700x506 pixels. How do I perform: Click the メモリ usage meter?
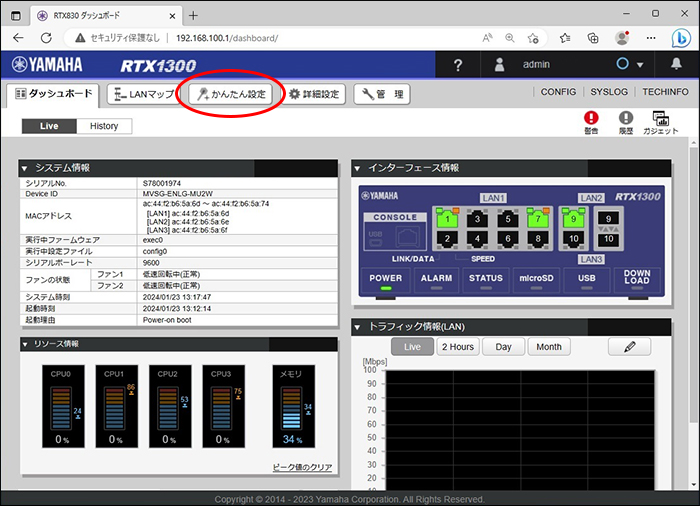[294, 406]
